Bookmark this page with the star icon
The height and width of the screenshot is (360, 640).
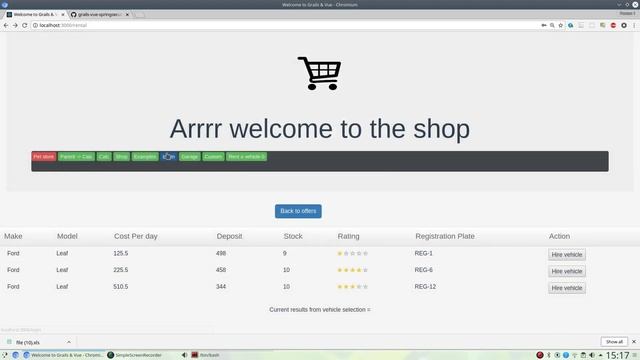(561, 25)
